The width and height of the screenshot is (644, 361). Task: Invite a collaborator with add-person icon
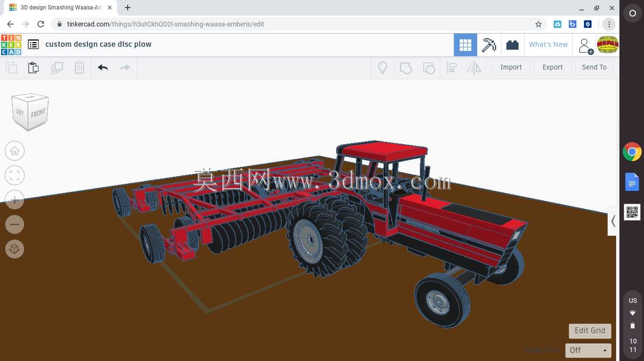point(585,46)
